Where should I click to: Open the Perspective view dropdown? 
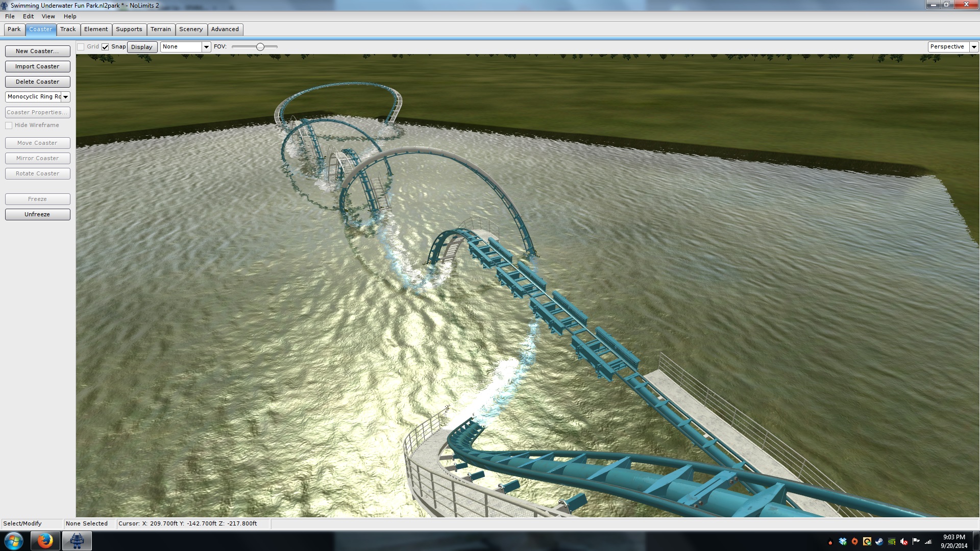click(x=973, y=47)
